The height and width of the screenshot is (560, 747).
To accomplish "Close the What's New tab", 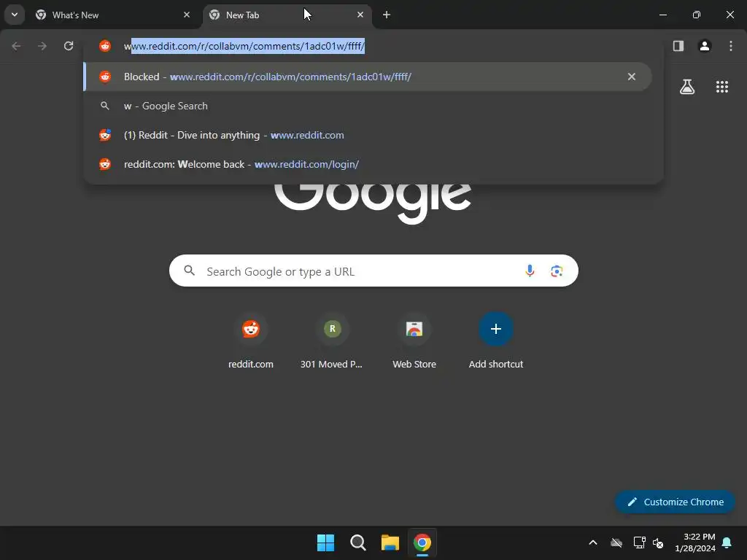I will 187,15.
